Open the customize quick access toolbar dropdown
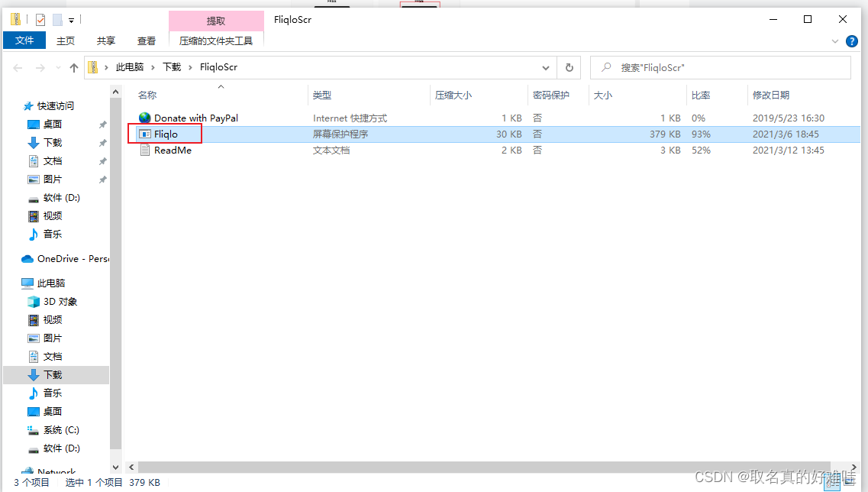The width and height of the screenshot is (868, 492). [x=72, y=21]
